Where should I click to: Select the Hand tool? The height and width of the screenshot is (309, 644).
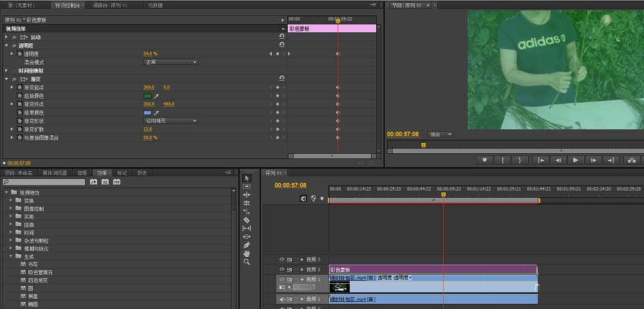point(247,254)
